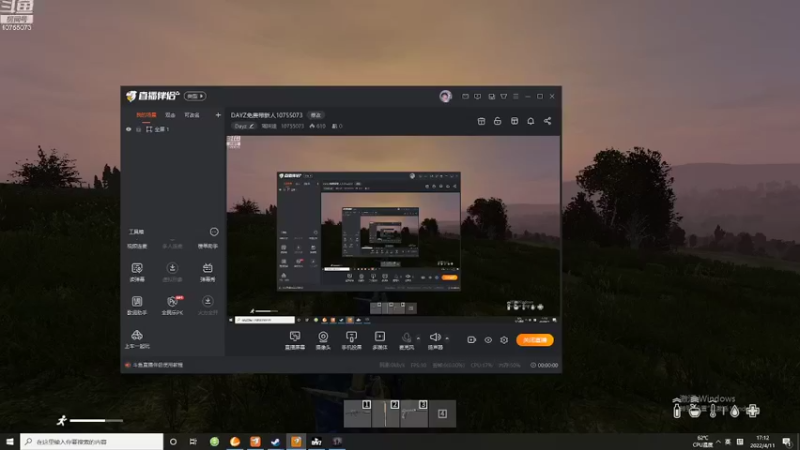Image resolution: width=800 pixels, height=450 pixels.
Task: Switch to the second scene tab
Action: point(170,115)
